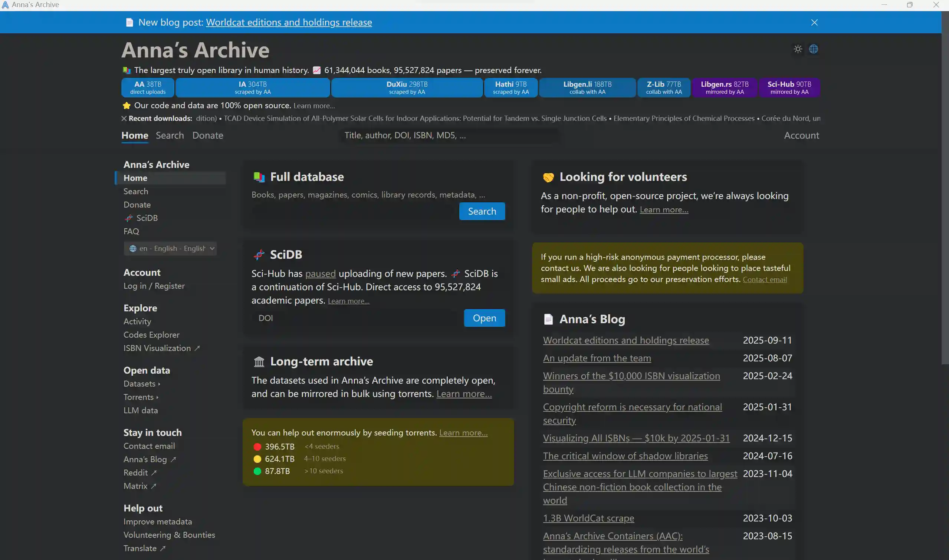
Task: Click the red under-4-seeders status dot
Action: coord(257,447)
